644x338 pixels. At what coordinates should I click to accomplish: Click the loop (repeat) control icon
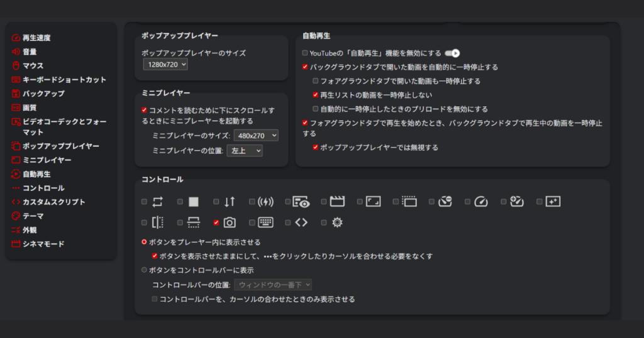tap(157, 202)
